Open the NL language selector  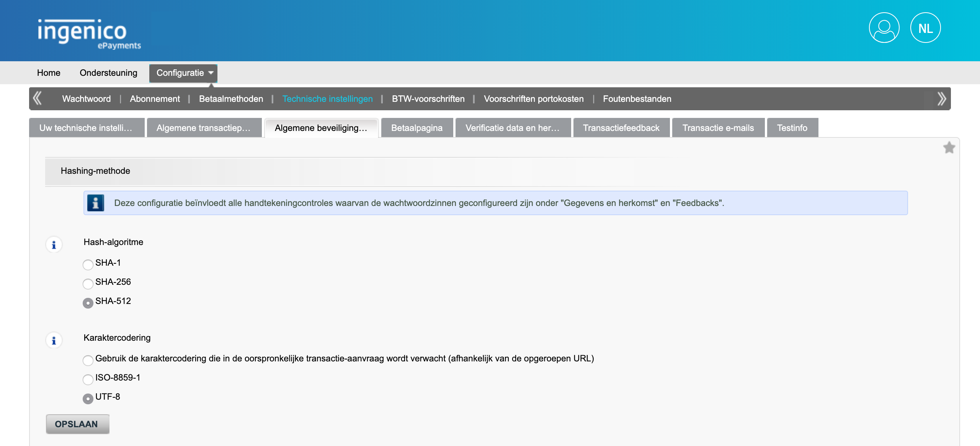click(x=925, y=28)
